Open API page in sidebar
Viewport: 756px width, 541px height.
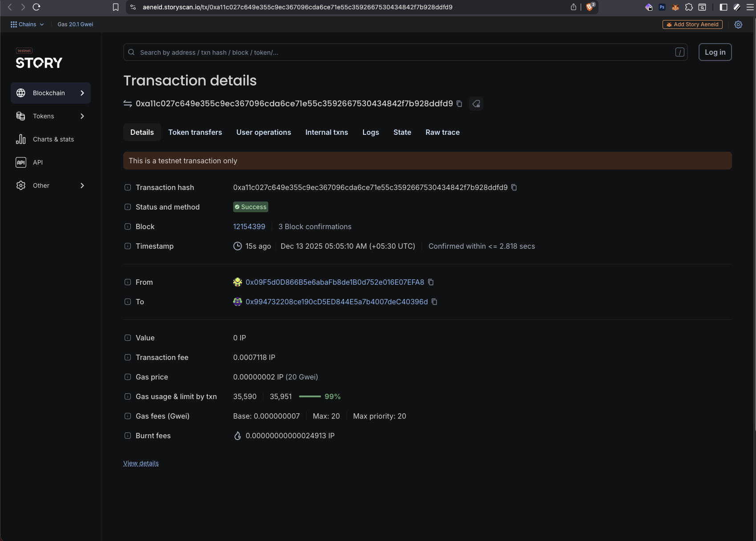(x=51, y=162)
